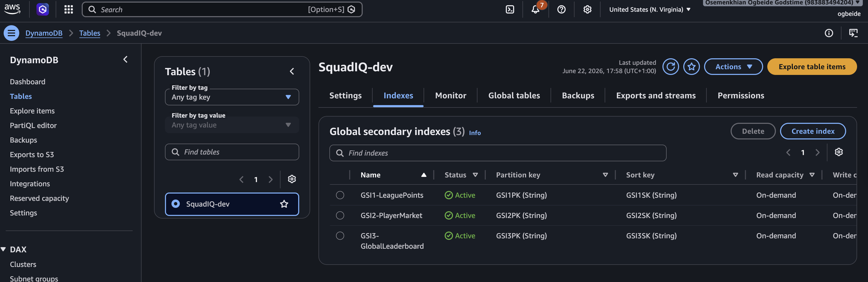
Task: Star SquadIQ-dev in the tables list
Action: [284, 204]
